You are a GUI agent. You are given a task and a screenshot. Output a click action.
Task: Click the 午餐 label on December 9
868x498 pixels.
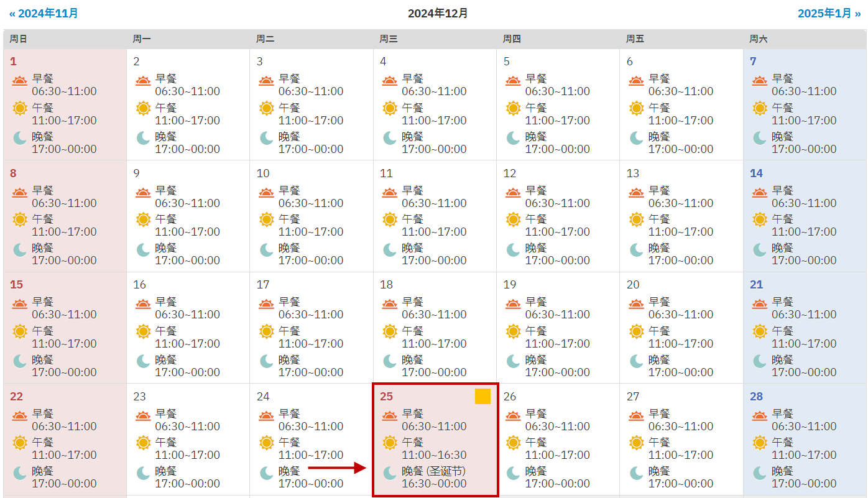click(x=166, y=219)
